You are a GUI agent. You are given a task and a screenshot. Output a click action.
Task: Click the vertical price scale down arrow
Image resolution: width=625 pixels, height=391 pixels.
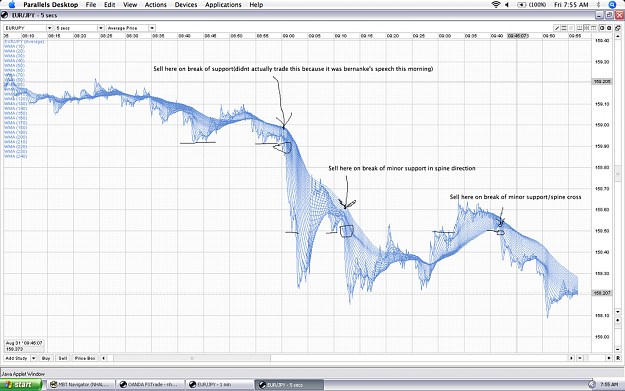tap(618, 312)
